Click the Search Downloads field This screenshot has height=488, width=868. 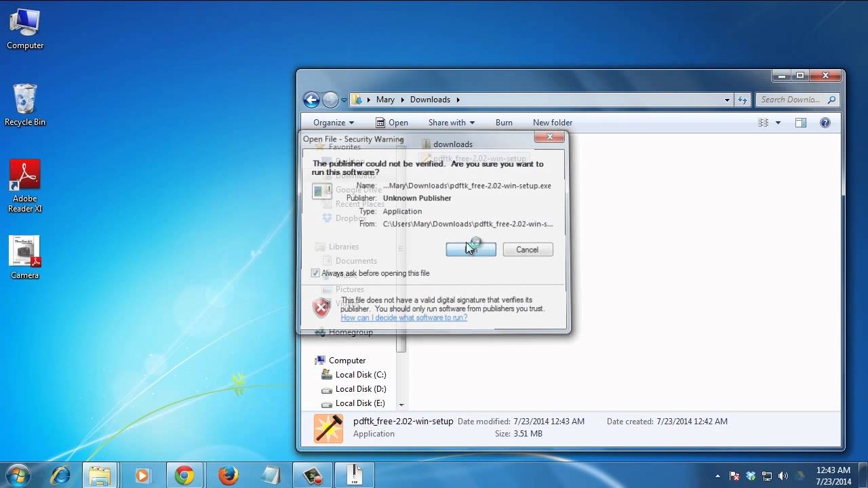[797, 100]
